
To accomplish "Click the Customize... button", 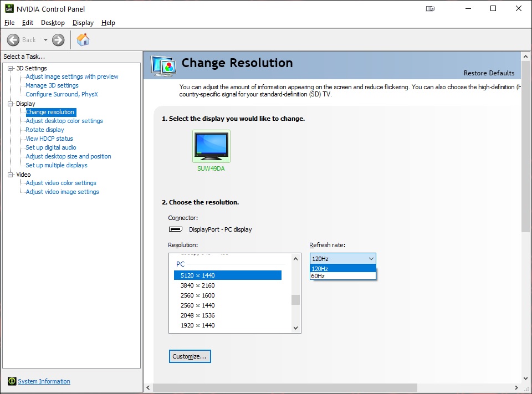I will point(190,356).
